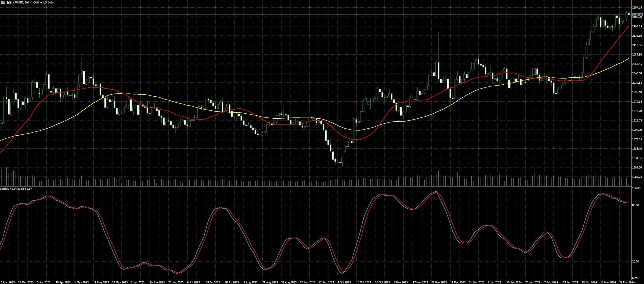Click the 1808.50 price axis label
Screen dimensions: 644x284
click(x=637, y=167)
